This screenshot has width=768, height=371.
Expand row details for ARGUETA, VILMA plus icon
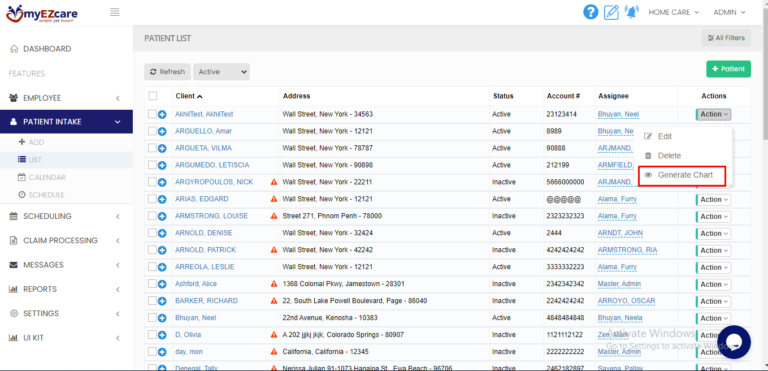(162, 148)
